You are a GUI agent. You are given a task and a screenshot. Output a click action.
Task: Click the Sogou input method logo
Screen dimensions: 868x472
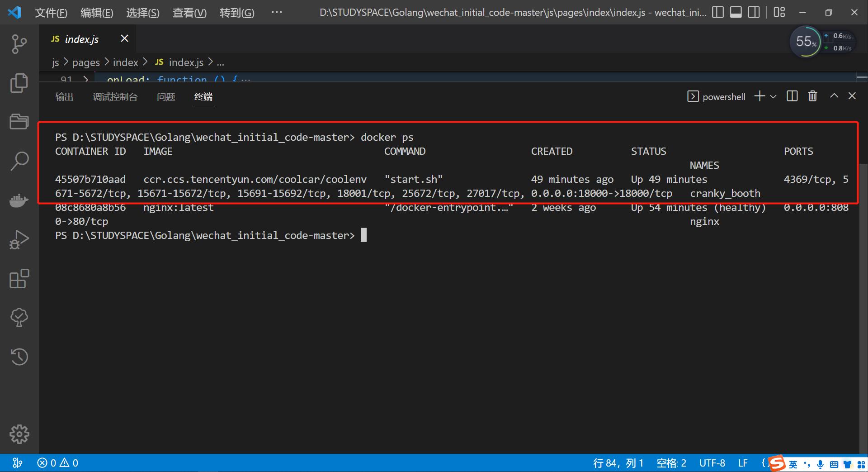pyautogui.click(x=777, y=463)
